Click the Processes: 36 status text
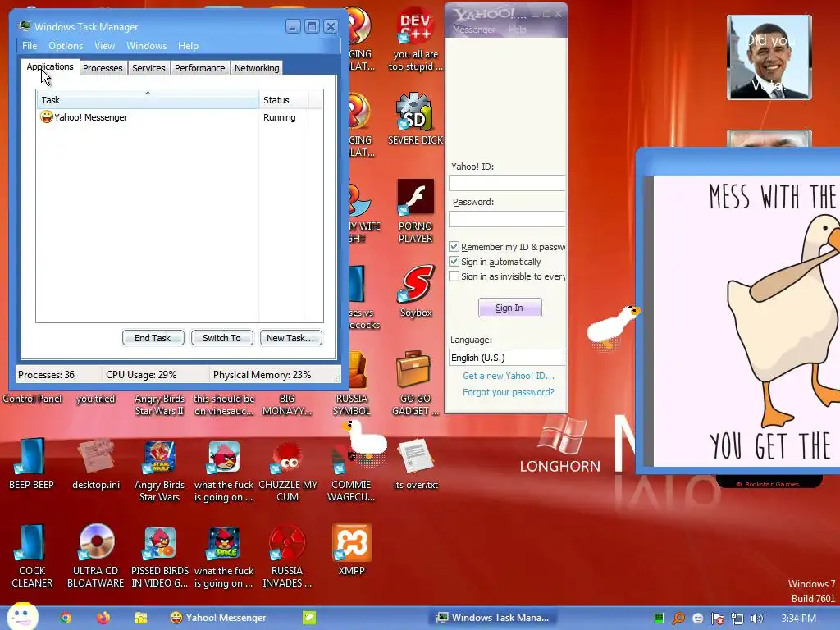The image size is (840, 630). [x=47, y=375]
